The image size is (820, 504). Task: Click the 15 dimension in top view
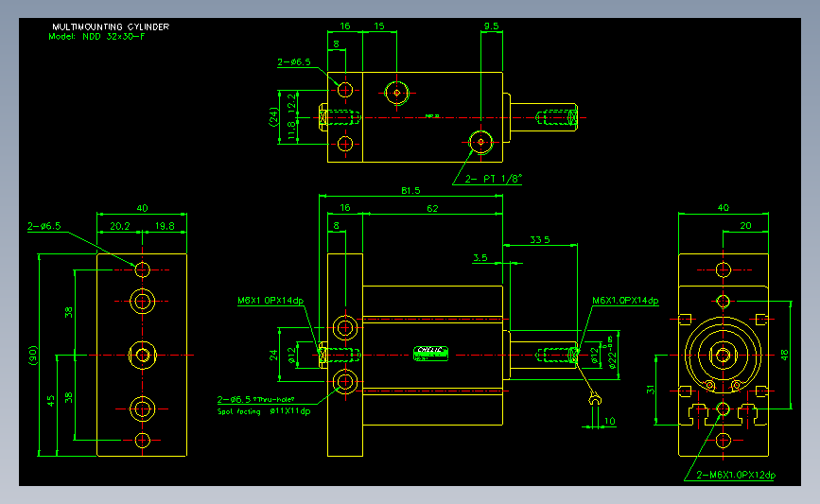point(379,26)
